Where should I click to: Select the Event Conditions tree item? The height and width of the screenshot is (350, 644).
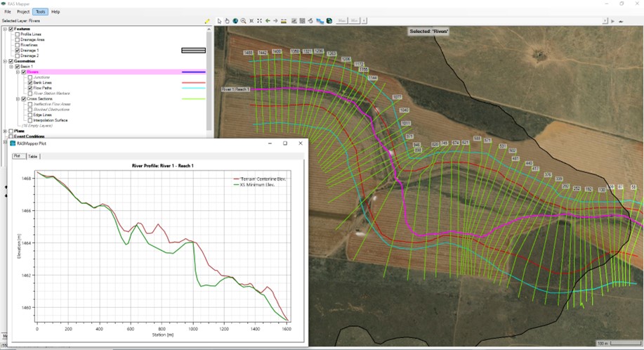(x=29, y=136)
